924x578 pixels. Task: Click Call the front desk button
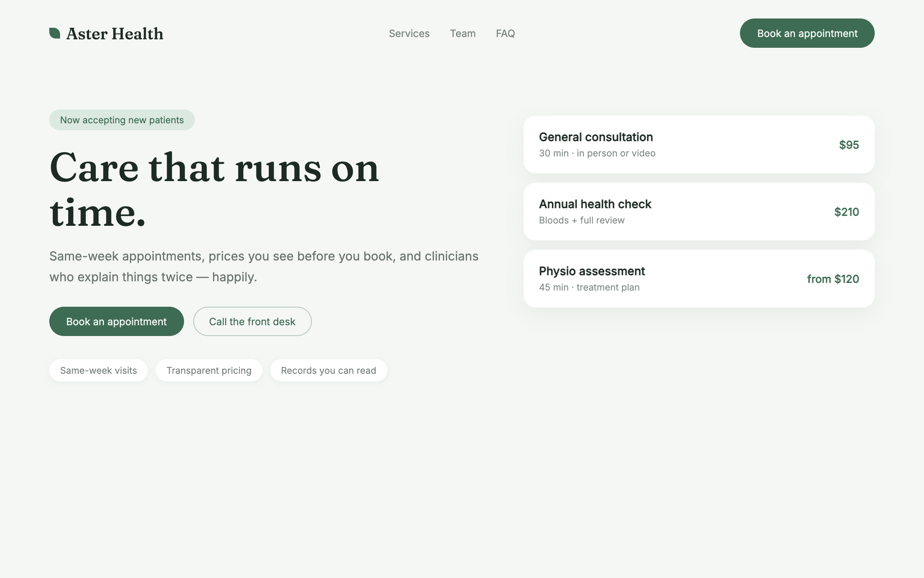pyautogui.click(x=252, y=321)
